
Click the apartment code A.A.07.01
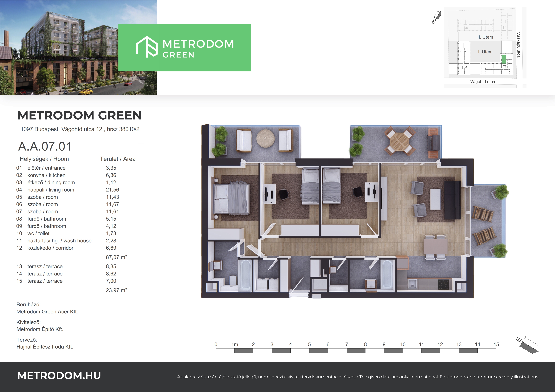pyautogui.click(x=45, y=146)
